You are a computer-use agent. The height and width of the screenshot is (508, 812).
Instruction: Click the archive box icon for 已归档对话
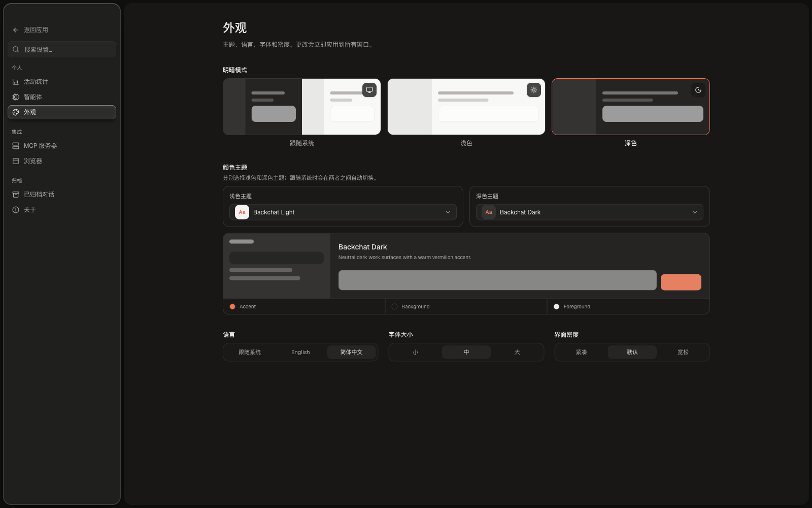coord(16,195)
